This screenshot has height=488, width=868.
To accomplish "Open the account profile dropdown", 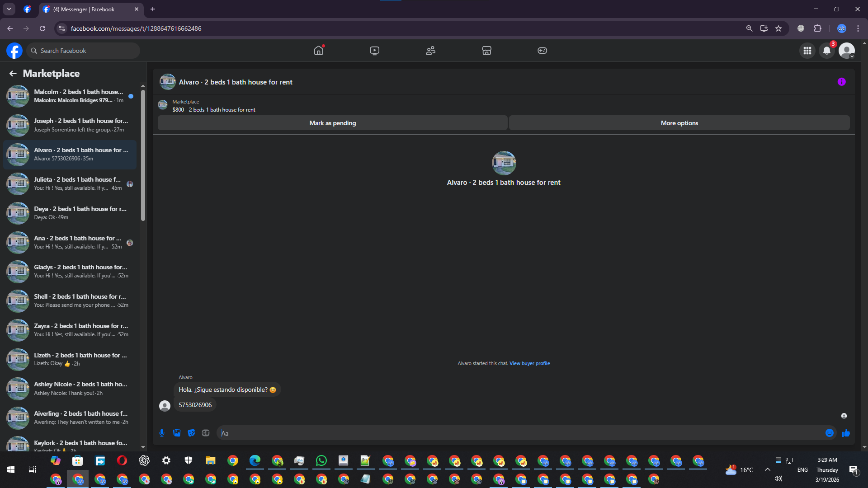I will click(x=846, y=51).
